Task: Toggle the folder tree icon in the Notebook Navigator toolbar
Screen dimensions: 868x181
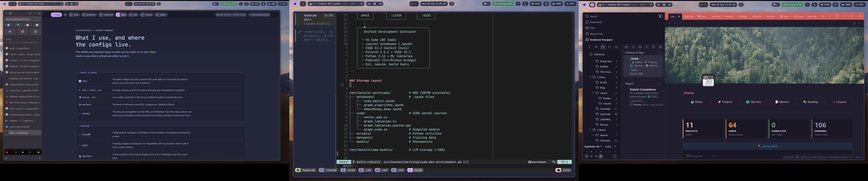Action: pyautogui.click(x=610, y=47)
